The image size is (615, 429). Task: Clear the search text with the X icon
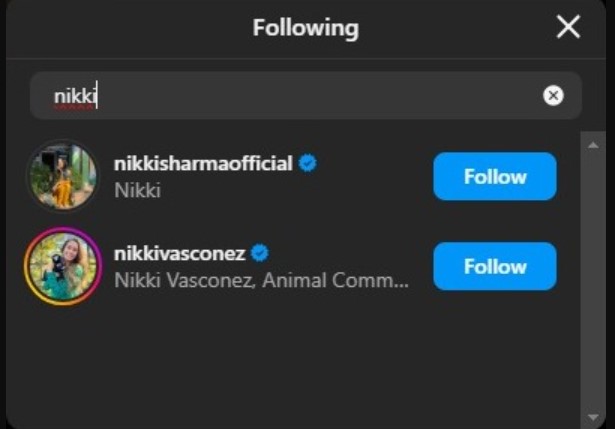coord(553,96)
